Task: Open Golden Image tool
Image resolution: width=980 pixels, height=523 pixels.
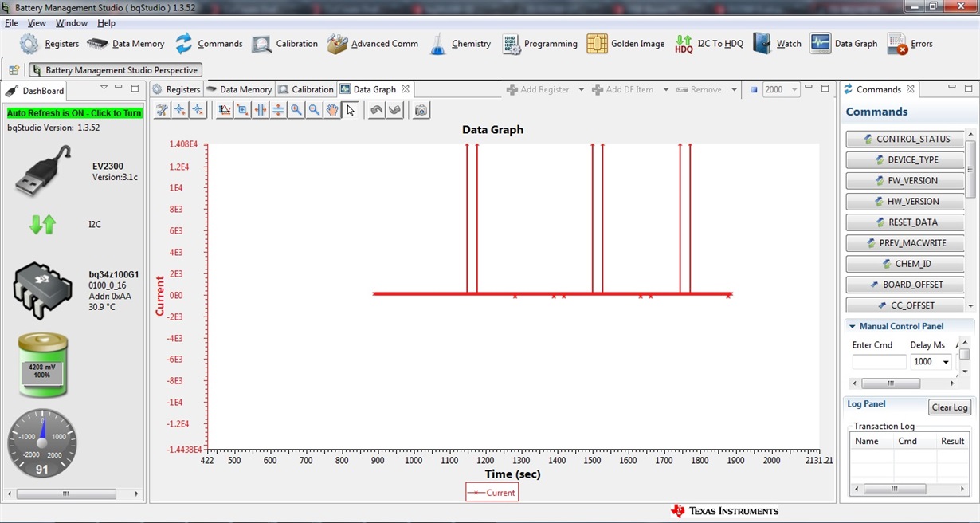Action: (625, 44)
